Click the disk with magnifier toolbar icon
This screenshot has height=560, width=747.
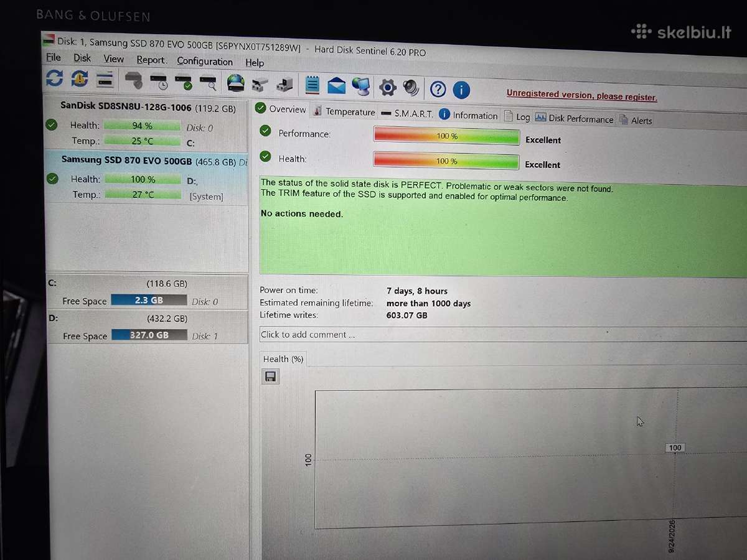tap(208, 82)
